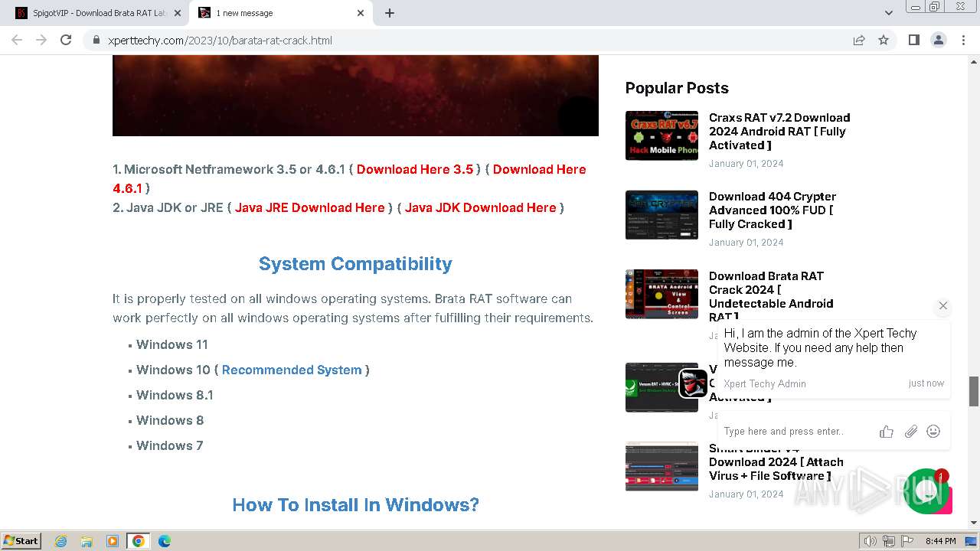
Task: Open 404 Crypter post thumbnail
Action: (x=661, y=214)
